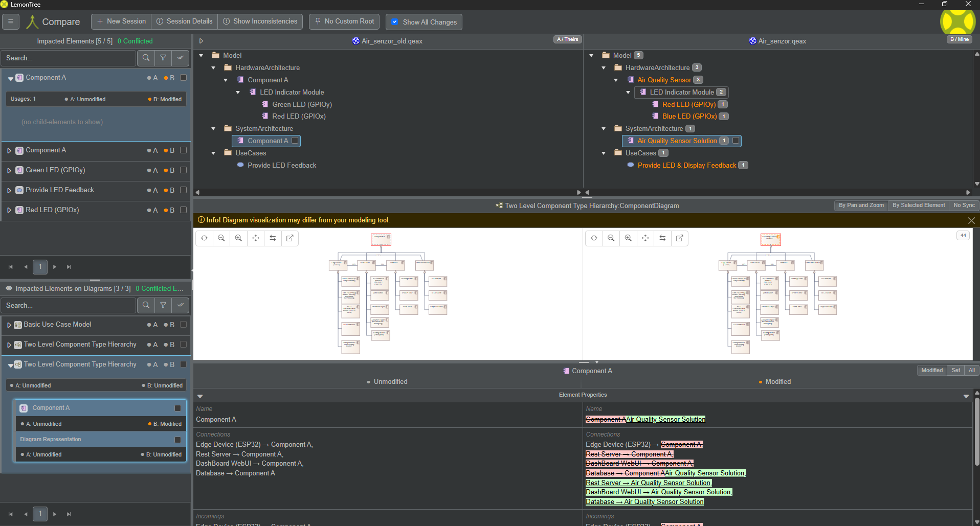Click the search magnifier in Impacted Elements panel
Viewport: 980px width, 526px height.
coord(146,58)
